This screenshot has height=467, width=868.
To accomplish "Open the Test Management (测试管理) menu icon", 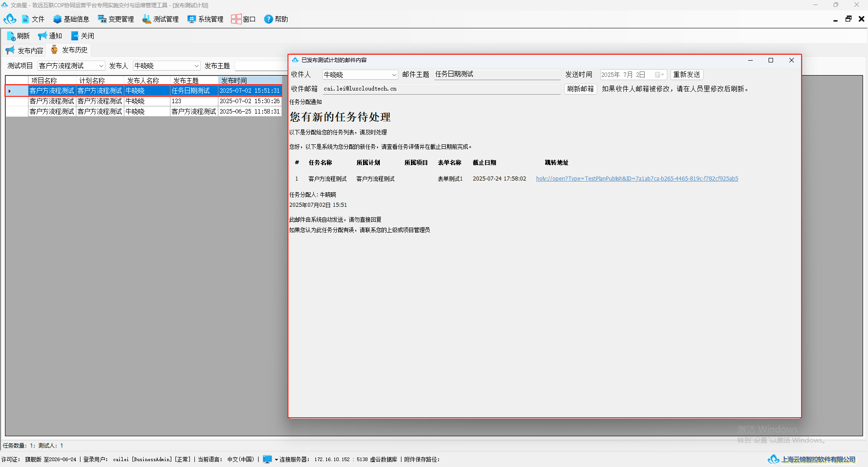I will [147, 19].
